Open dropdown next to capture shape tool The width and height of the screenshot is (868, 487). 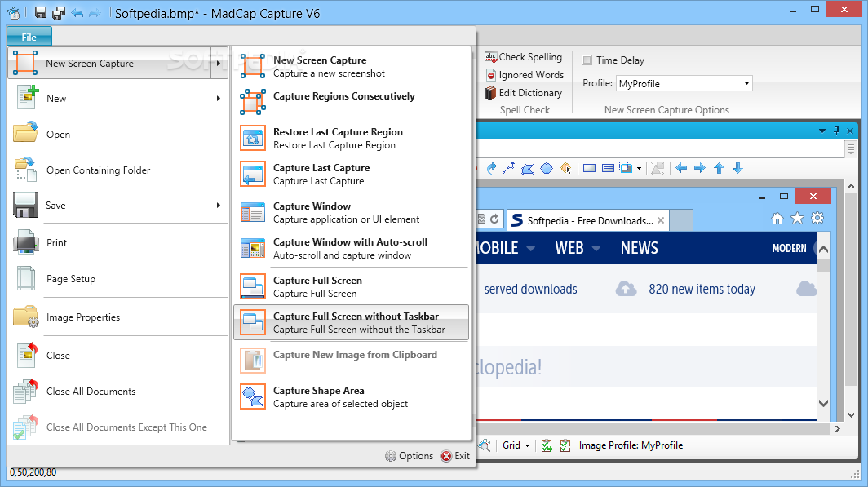[639, 168]
